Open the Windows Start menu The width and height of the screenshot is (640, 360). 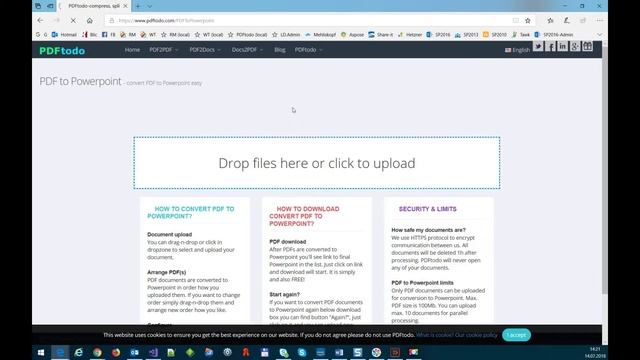click(41, 352)
